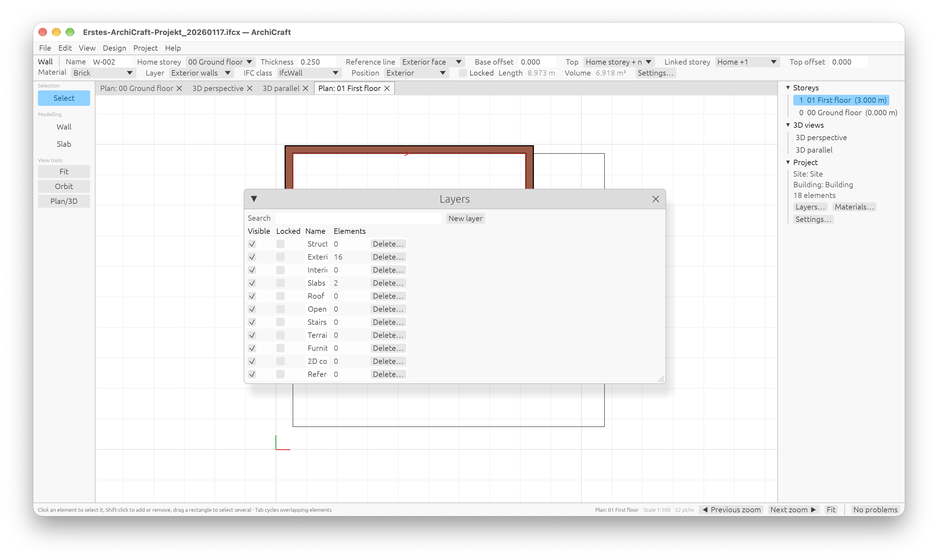
Task: Open the Home storey dropdown
Action: (221, 62)
